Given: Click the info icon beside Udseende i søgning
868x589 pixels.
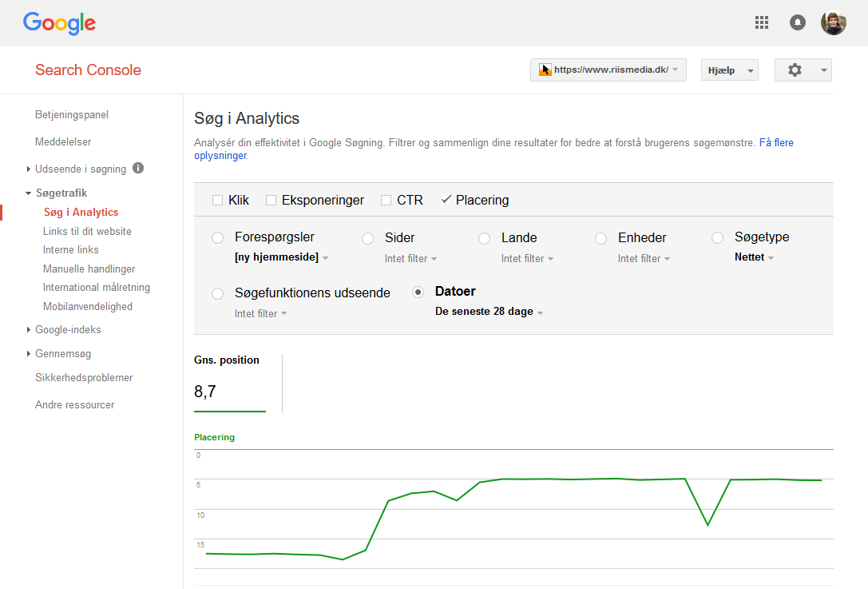Looking at the screenshot, I should pos(138,168).
